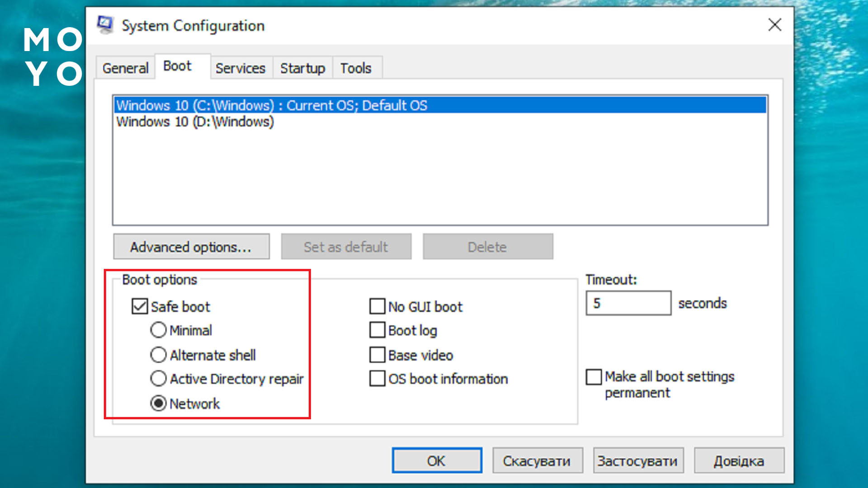868x488 pixels.
Task: Select the Windows 10 (C:\Windows) boot entry
Action: click(x=271, y=105)
